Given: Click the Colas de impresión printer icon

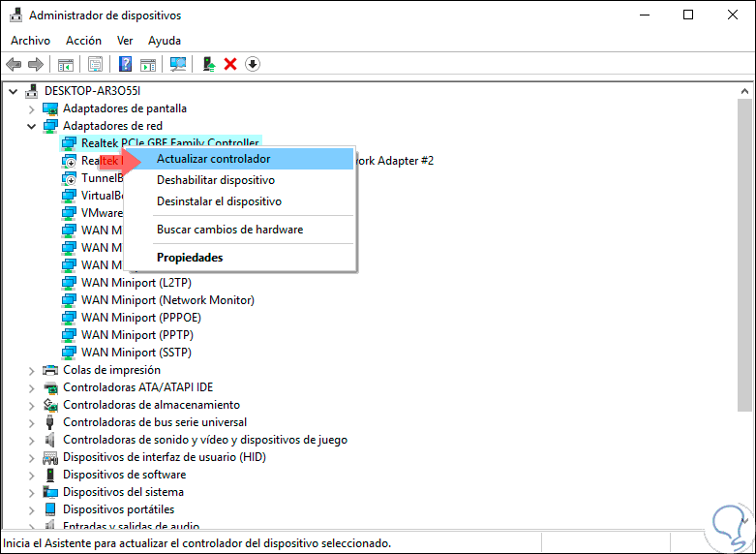Looking at the screenshot, I should (50, 370).
